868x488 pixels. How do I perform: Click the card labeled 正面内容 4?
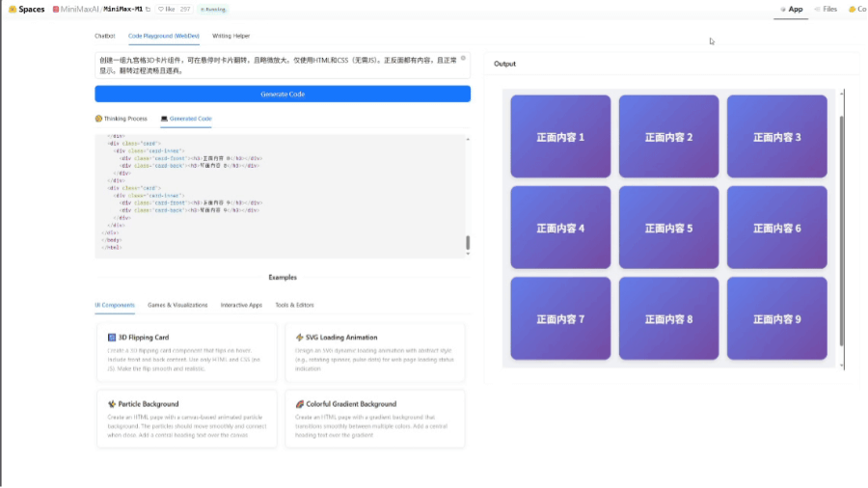[x=560, y=228]
